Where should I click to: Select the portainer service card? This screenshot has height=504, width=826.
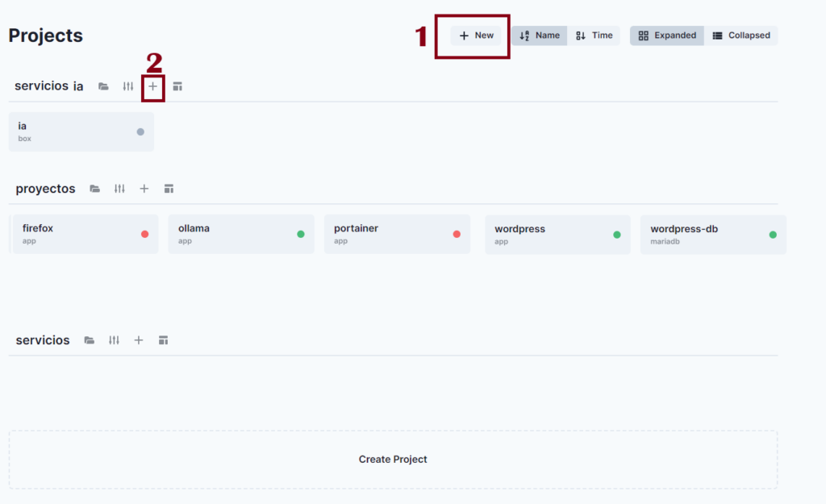pyautogui.click(x=397, y=234)
